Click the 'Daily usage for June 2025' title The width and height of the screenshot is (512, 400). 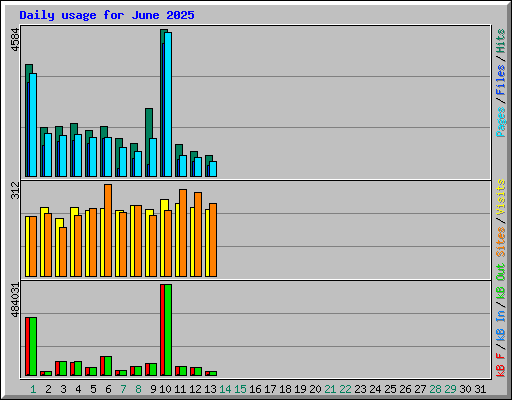(x=107, y=15)
